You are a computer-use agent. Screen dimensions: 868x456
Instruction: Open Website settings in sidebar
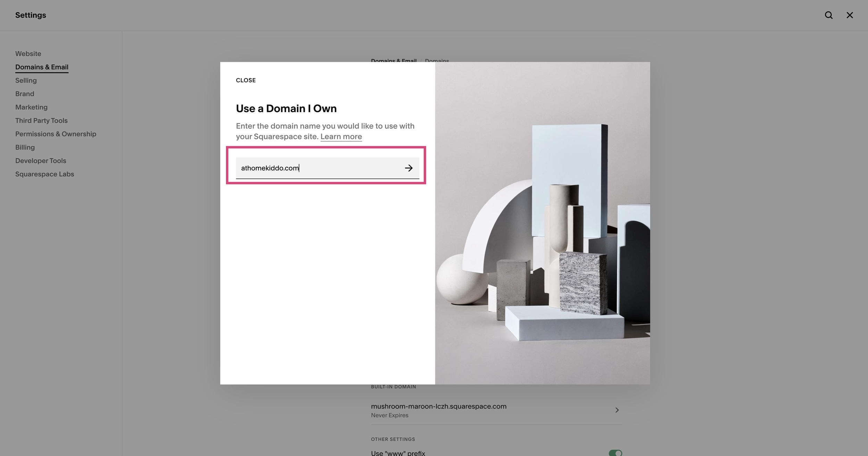28,54
